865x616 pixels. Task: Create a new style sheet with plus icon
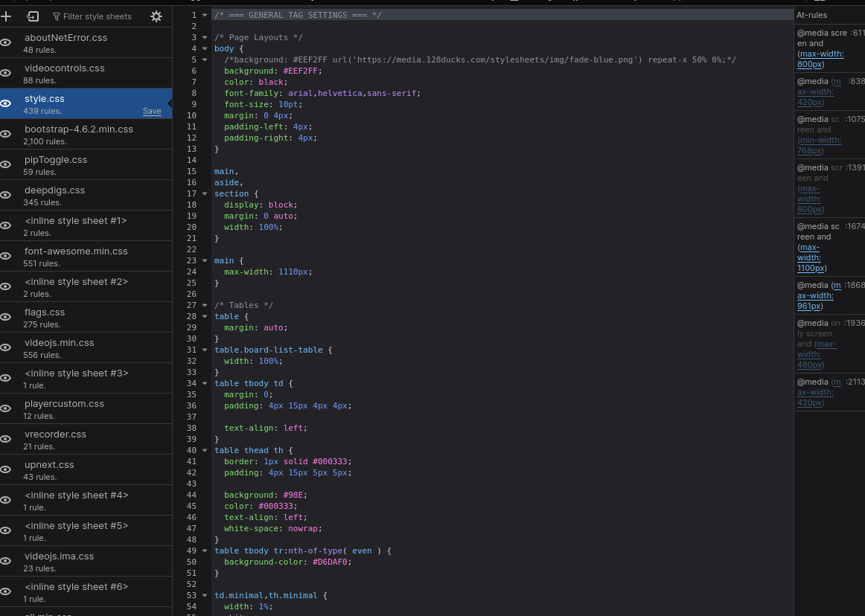coord(6,16)
